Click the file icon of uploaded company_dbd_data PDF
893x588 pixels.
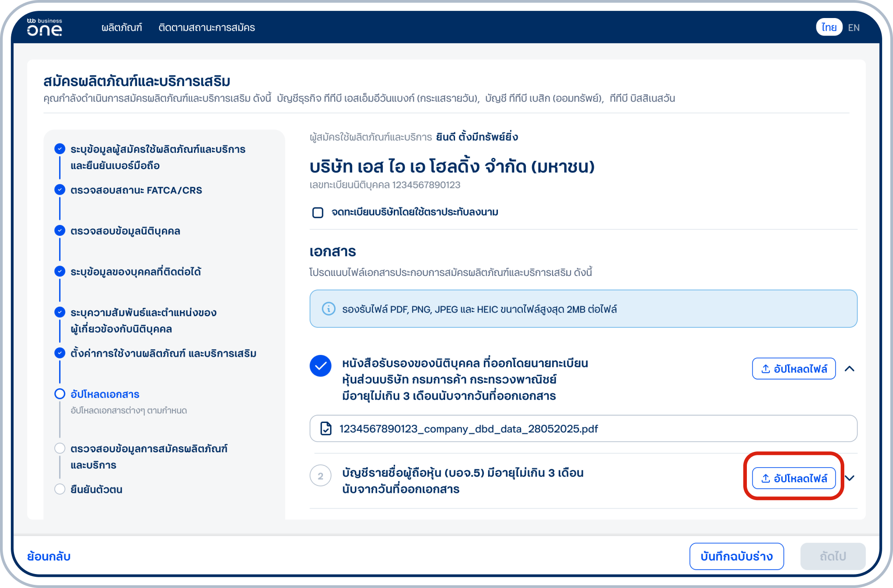pos(326,428)
